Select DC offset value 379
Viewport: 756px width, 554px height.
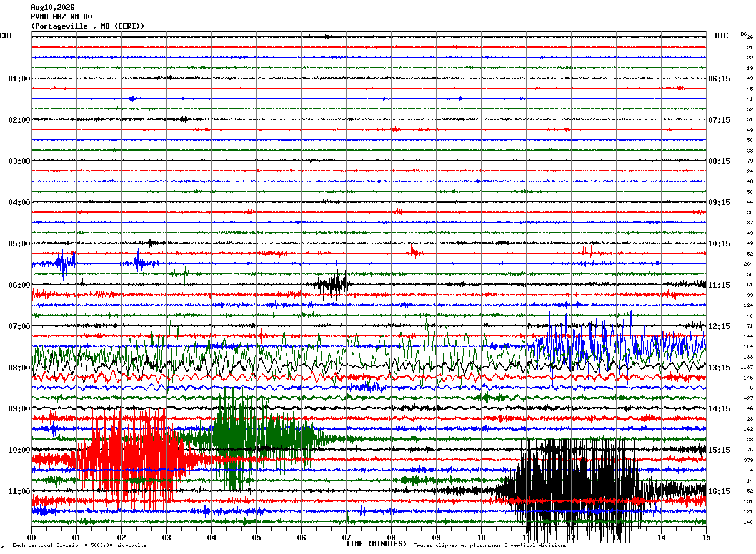pos(749,460)
